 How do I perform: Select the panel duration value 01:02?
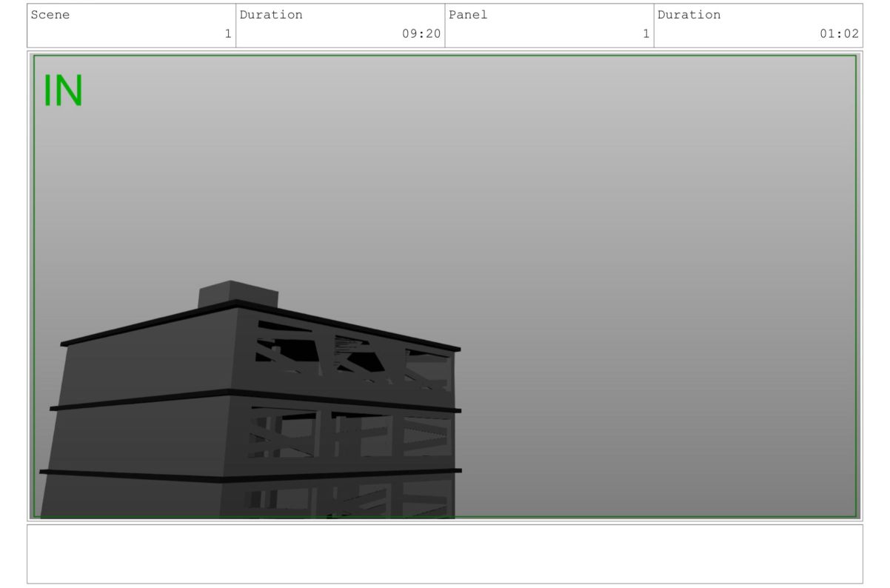point(839,34)
